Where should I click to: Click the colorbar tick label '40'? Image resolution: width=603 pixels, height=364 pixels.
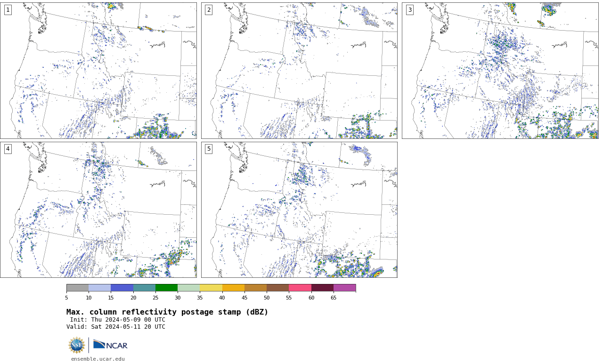[222, 298]
